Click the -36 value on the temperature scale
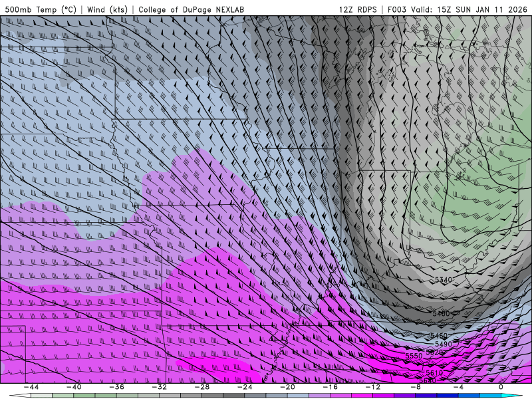Image resolution: width=532 pixels, height=399 pixels. pos(116,387)
